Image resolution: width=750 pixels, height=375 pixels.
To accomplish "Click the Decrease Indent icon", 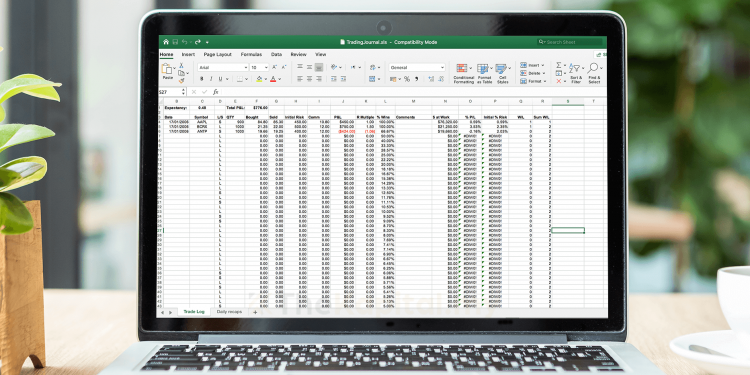I will pyautogui.click(x=334, y=79).
